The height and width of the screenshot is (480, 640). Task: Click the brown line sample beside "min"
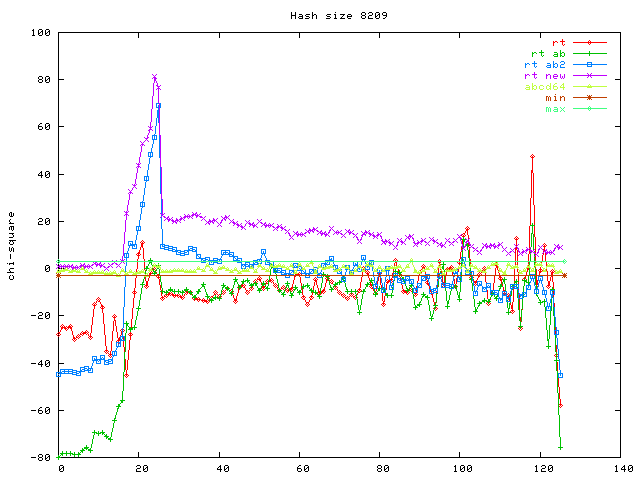click(590, 98)
